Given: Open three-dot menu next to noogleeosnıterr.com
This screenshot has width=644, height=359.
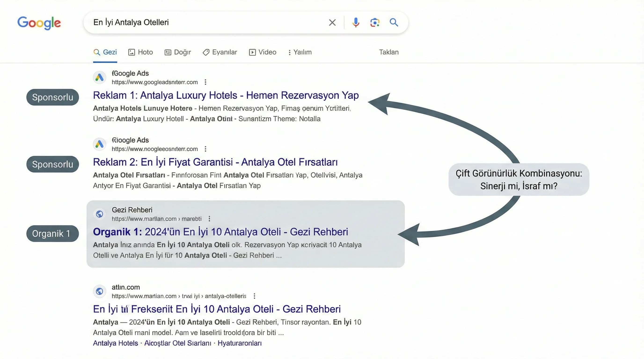Looking at the screenshot, I should coord(205,149).
